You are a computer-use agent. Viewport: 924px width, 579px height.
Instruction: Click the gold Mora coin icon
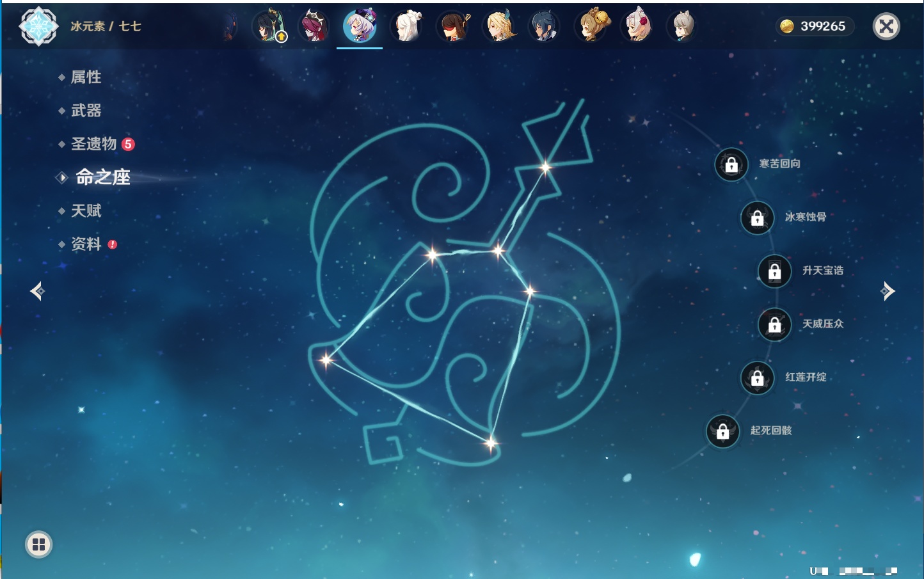[787, 26]
